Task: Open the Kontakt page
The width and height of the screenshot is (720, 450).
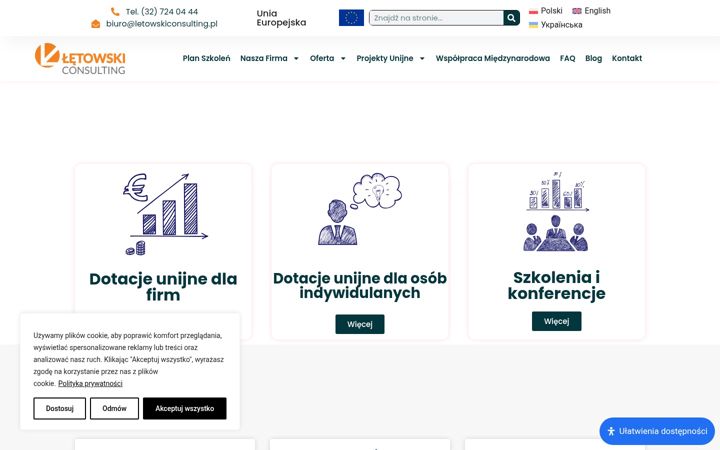Action: (627, 58)
